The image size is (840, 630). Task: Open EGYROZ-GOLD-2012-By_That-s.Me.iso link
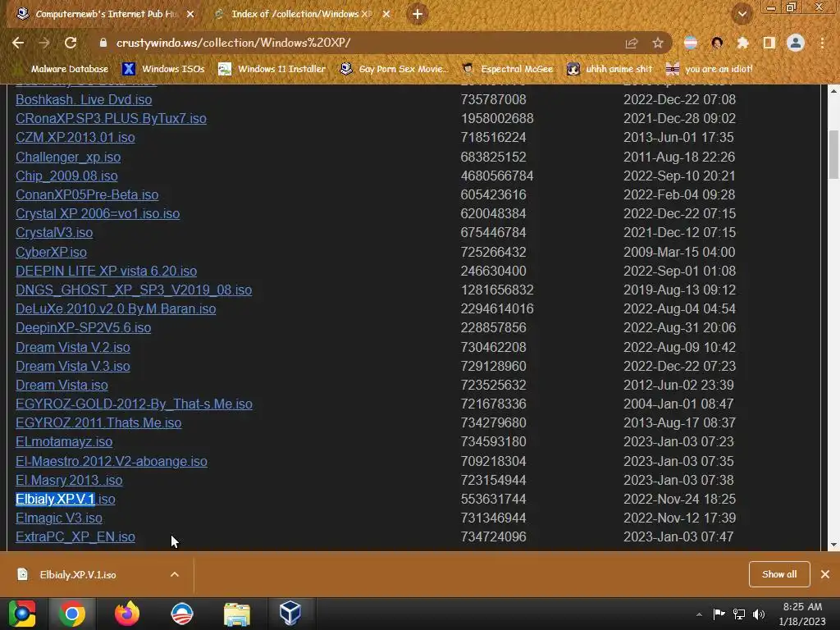point(134,404)
